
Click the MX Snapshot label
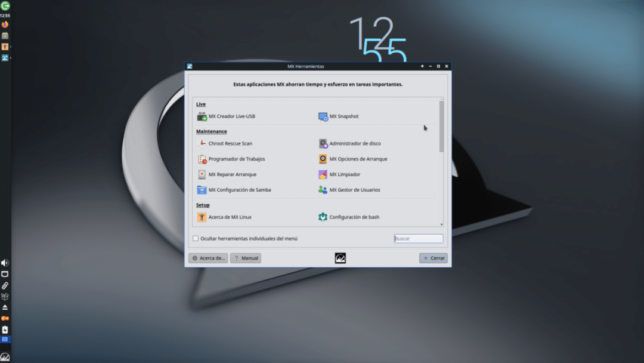pos(344,116)
